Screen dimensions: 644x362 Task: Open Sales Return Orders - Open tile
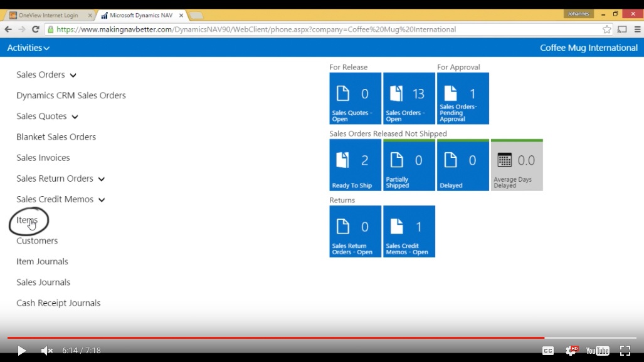pos(356,232)
